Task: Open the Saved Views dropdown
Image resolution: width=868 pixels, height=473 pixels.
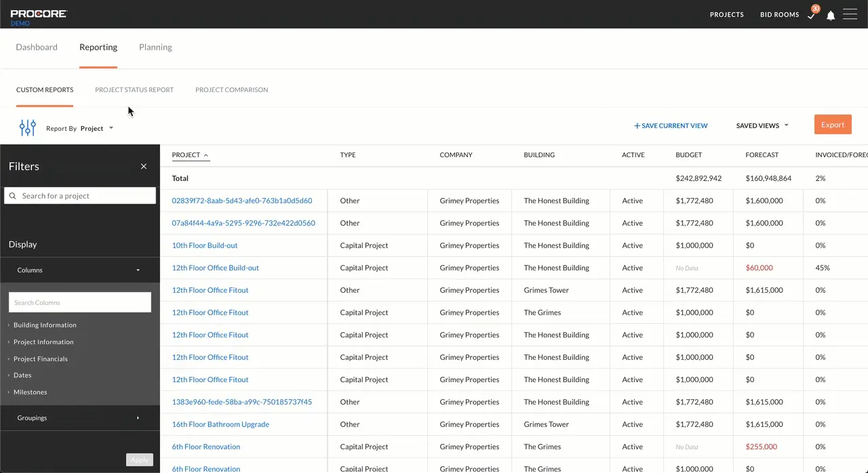Action: (762, 125)
